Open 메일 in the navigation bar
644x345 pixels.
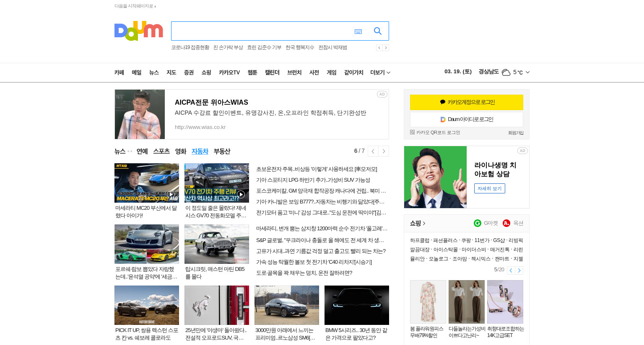point(137,72)
